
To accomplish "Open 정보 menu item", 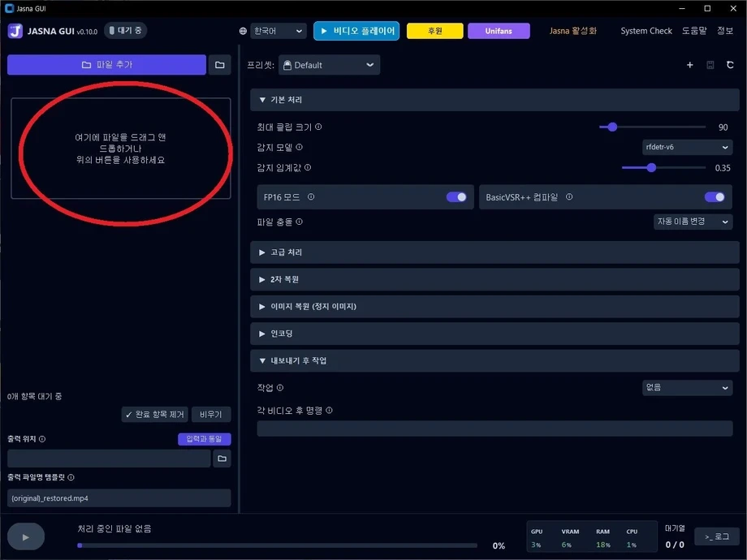I will click(x=725, y=31).
